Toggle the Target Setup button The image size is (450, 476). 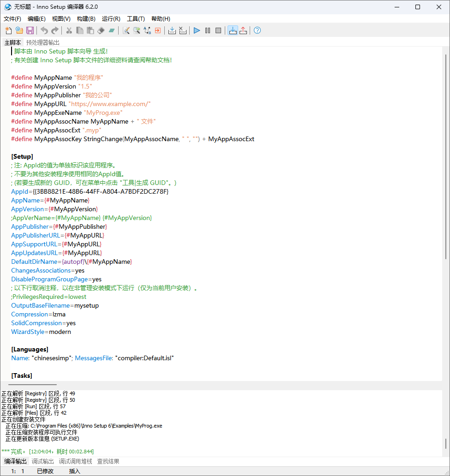pos(233,30)
